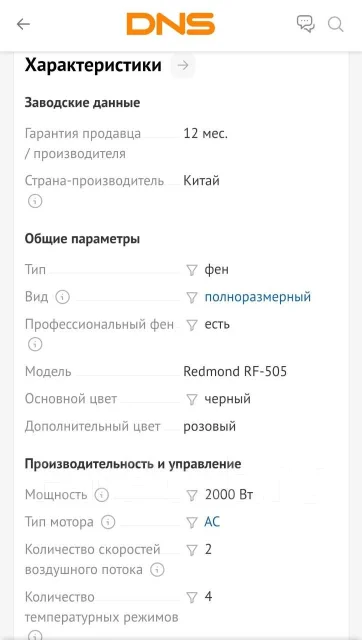The width and height of the screenshot is (362, 640).
Task: Go back using the arrow icon
Action: click(x=23, y=24)
